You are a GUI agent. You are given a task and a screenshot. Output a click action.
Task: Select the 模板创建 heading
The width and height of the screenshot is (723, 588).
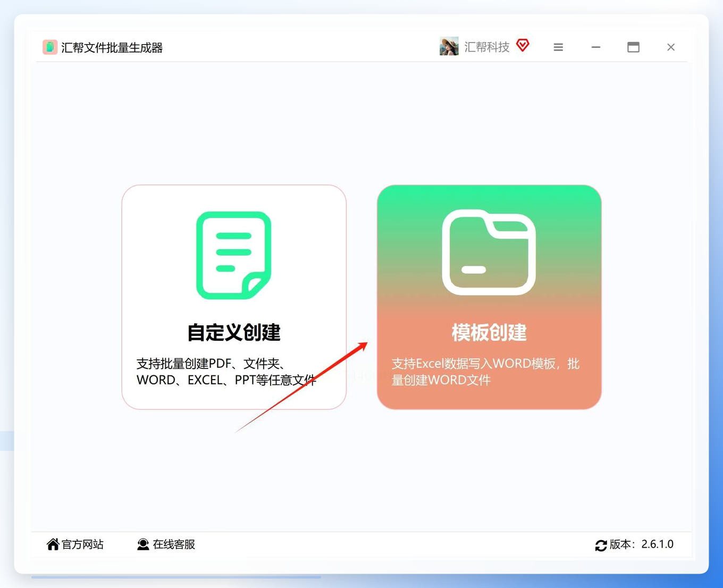click(x=489, y=332)
